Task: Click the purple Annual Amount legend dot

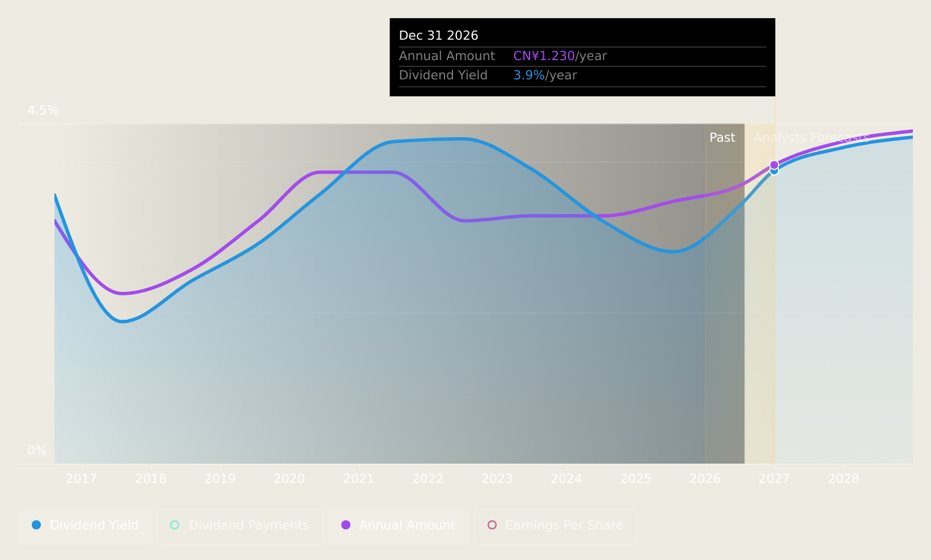Action: pyautogui.click(x=346, y=525)
